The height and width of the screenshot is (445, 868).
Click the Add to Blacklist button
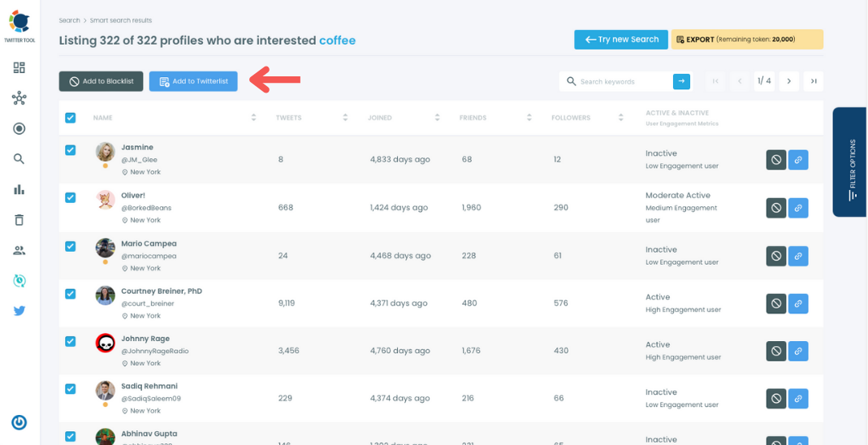(x=101, y=81)
